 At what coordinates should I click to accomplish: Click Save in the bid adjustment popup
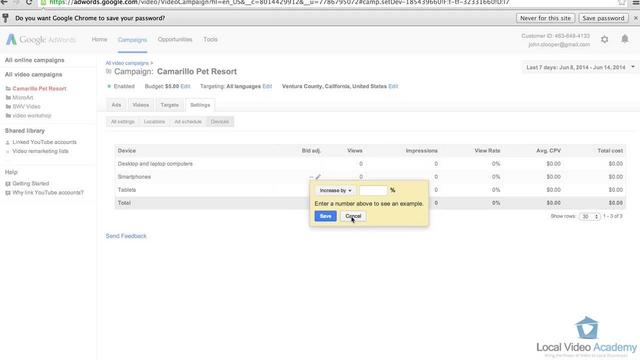pyautogui.click(x=325, y=216)
